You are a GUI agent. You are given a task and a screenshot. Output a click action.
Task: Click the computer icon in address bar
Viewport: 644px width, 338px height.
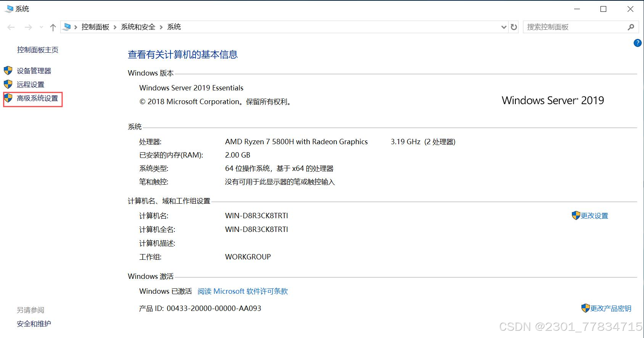click(67, 27)
